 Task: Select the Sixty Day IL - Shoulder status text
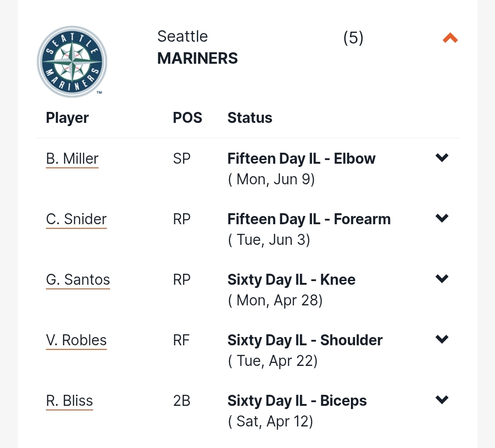point(305,340)
